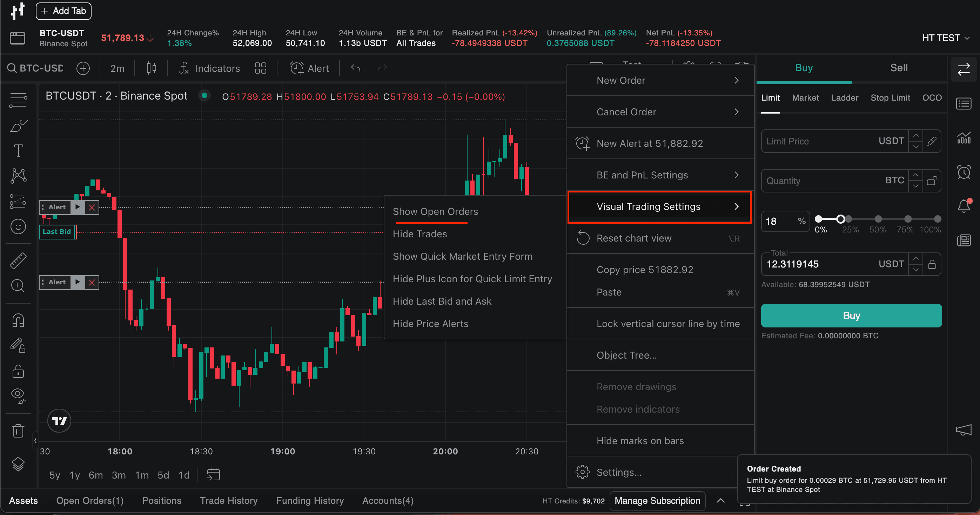
Task: Select the Stop Limit order tab
Action: pyautogui.click(x=890, y=98)
